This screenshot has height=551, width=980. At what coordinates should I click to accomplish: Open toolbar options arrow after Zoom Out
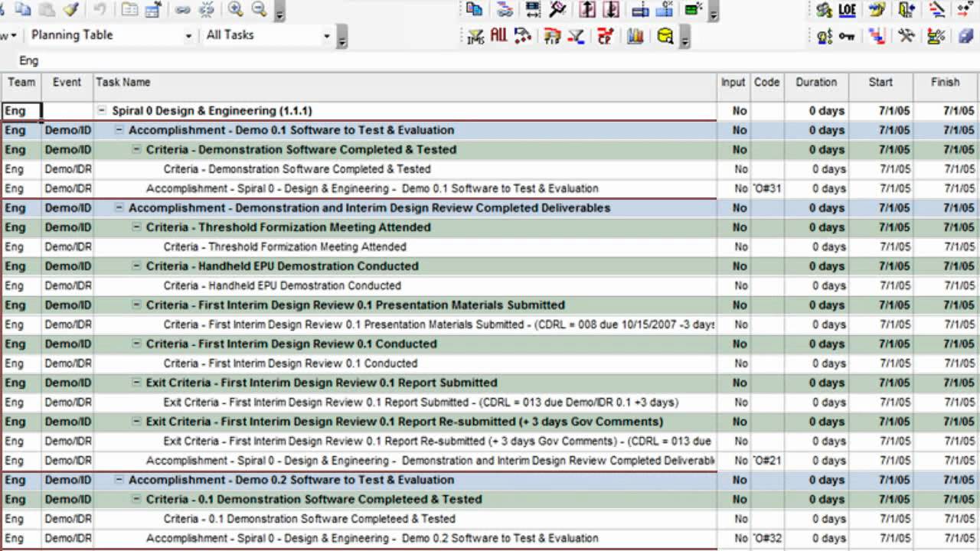[x=279, y=11]
